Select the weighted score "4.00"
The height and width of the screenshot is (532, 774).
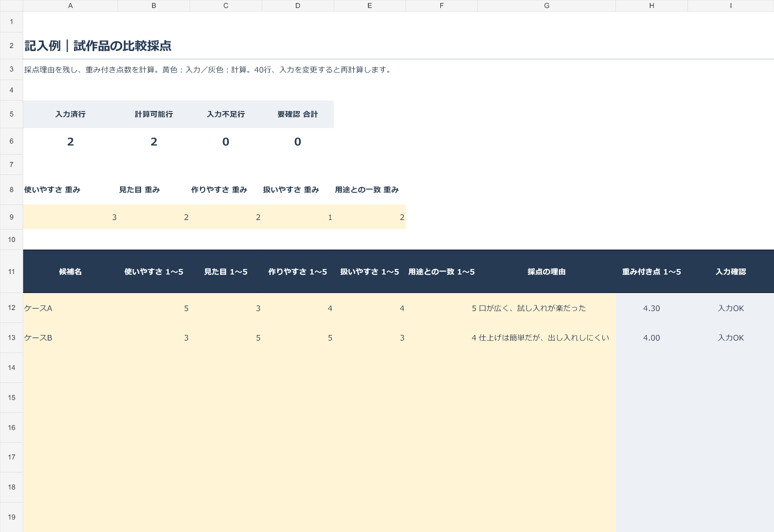coord(651,337)
